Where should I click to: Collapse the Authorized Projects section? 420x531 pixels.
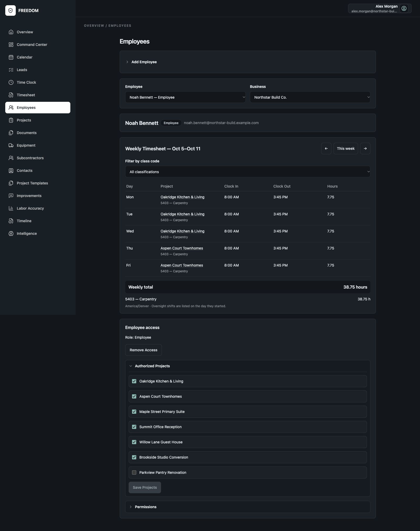(x=248, y=366)
